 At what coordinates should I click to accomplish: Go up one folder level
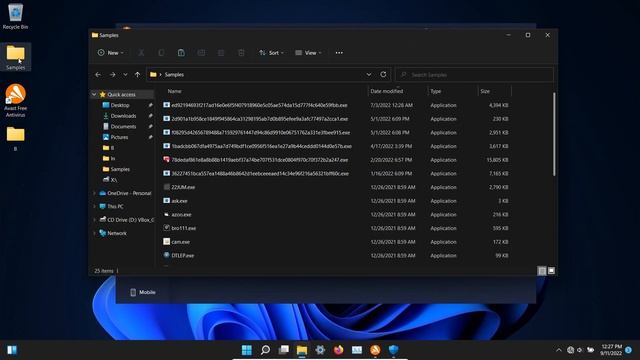pyautogui.click(x=138, y=75)
